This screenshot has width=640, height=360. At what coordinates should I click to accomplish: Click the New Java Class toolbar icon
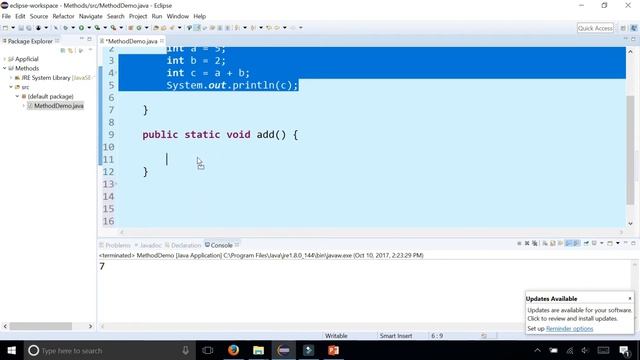click(x=139, y=28)
